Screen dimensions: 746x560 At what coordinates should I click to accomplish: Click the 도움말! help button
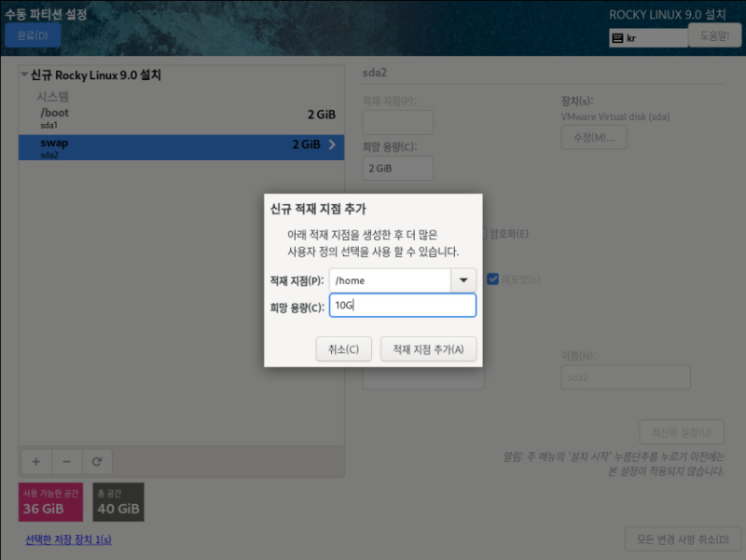tap(714, 35)
